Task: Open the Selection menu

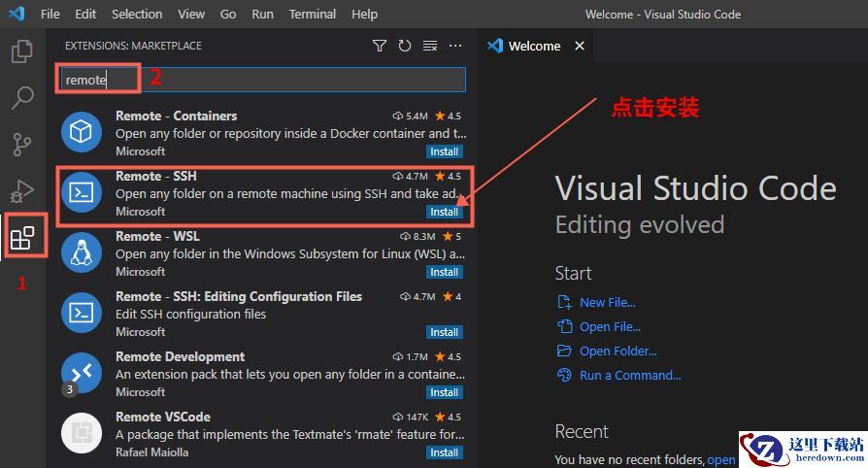Action: [137, 14]
